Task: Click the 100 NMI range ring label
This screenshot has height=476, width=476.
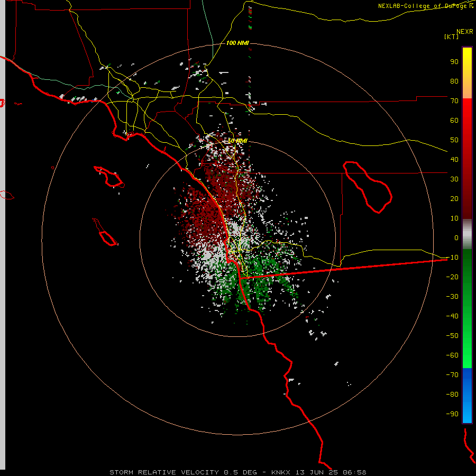Action: [x=237, y=43]
